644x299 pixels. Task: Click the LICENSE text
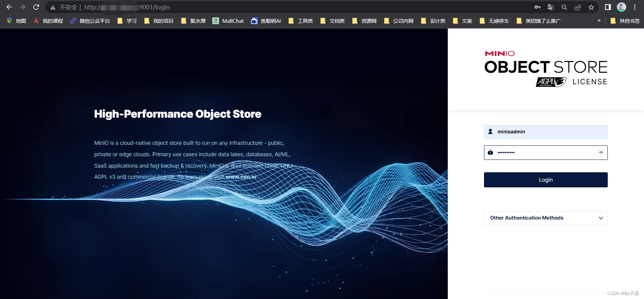(x=590, y=82)
